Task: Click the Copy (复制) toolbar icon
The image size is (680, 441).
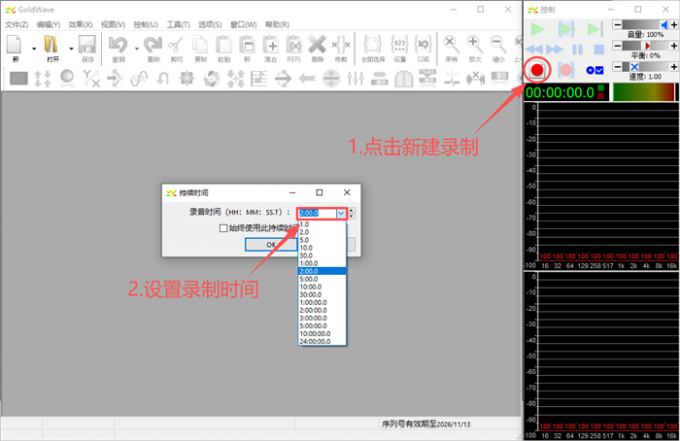Action: click(200, 45)
